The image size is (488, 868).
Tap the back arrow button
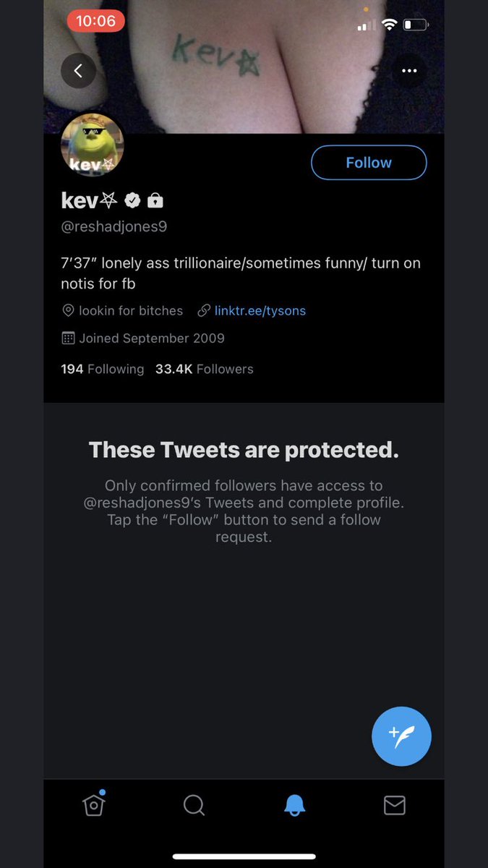(79, 71)
